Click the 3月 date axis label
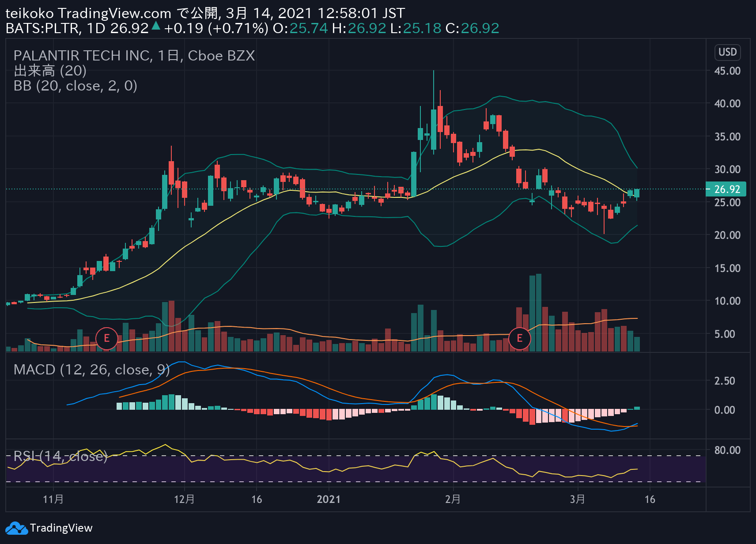This screenshot has width=756, height=544. [578, 499]
